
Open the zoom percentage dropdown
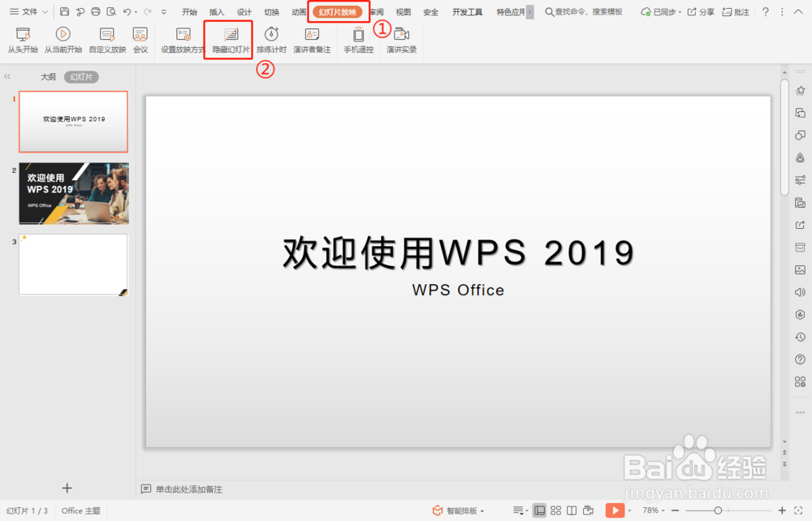654,510
